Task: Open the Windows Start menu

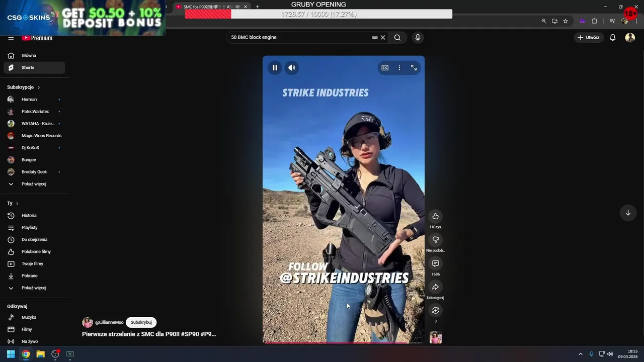Action: 11,354
